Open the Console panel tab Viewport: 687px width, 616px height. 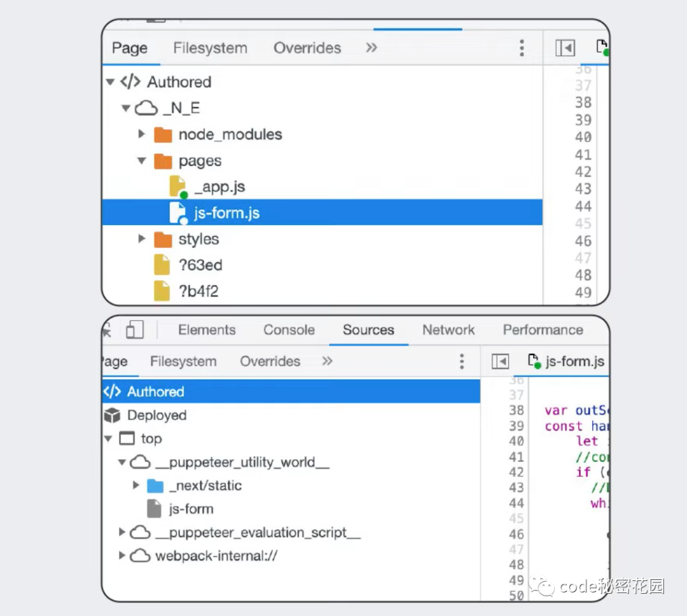tap(289, 330)
